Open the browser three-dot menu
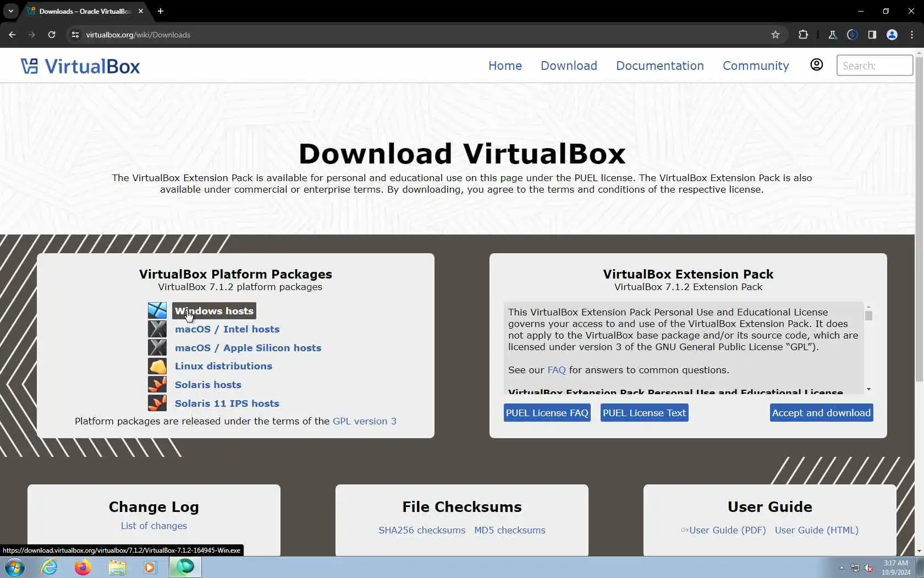The image size is (924, 578). click(912, 35)
